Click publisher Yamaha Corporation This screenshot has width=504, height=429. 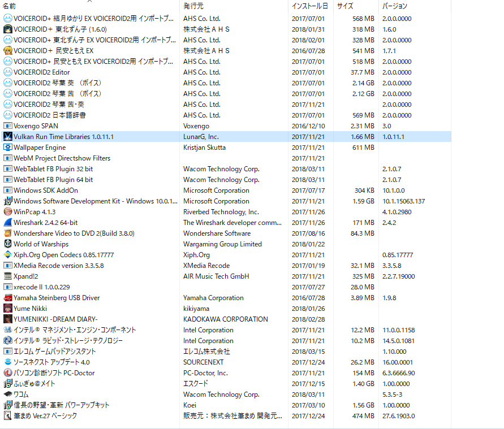pos(213,298)
